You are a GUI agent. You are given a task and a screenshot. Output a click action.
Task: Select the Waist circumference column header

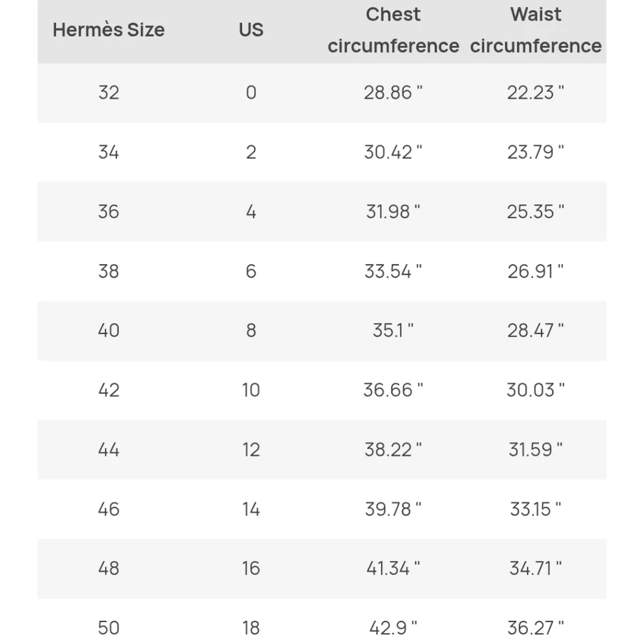(536, 30)
